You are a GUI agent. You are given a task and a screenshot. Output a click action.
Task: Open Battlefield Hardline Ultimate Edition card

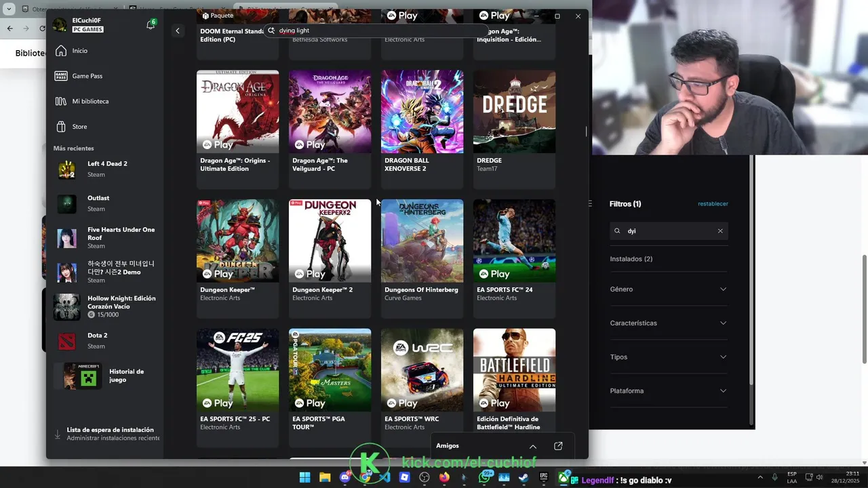[514, 380]
